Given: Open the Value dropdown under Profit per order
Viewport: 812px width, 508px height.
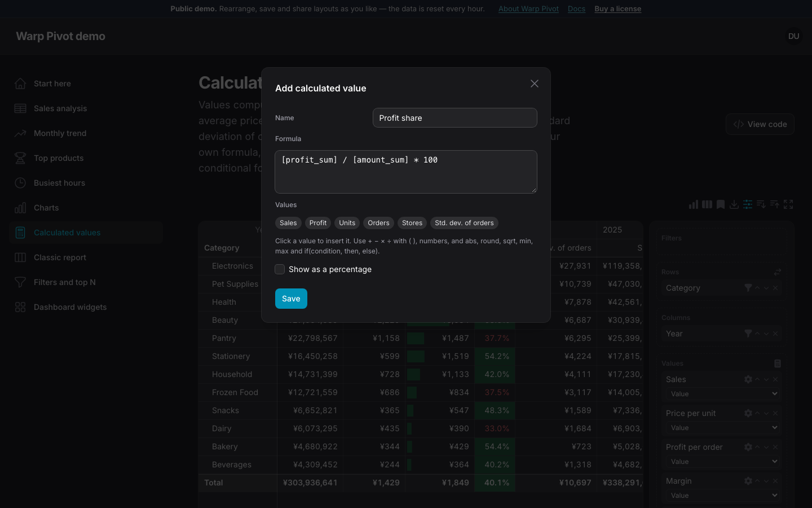Looking at the screenshot, I should (x=723, y=462).
